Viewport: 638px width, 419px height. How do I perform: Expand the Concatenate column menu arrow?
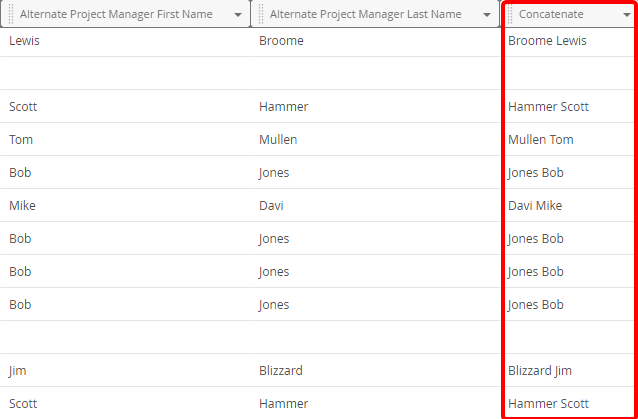click(x=627, y=15)
